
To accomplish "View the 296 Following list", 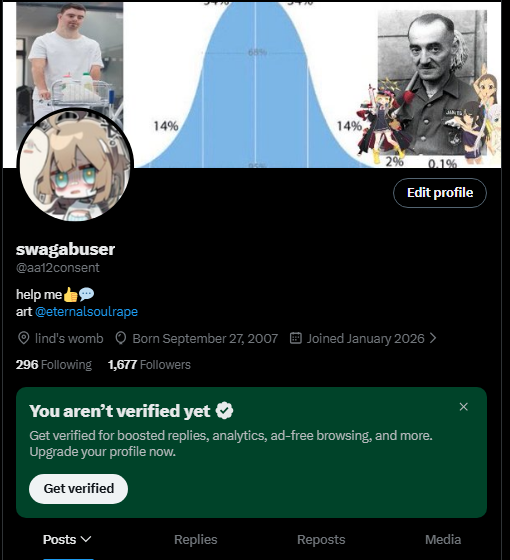I will [x=54, y=365].
